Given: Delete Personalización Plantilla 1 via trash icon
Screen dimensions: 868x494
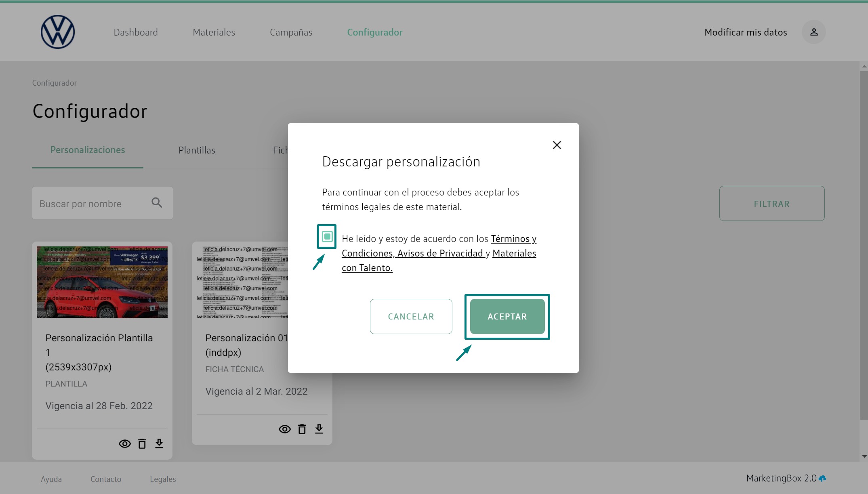Looking at the screenshot, I should (142, 444).
